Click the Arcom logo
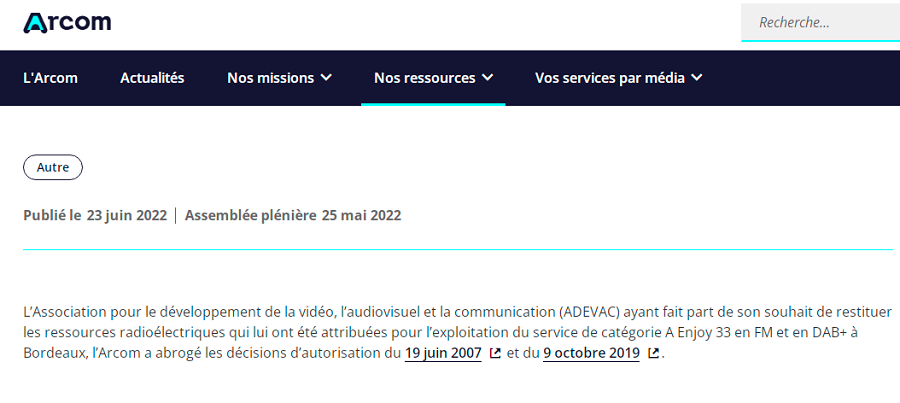 tap(67, 23)
